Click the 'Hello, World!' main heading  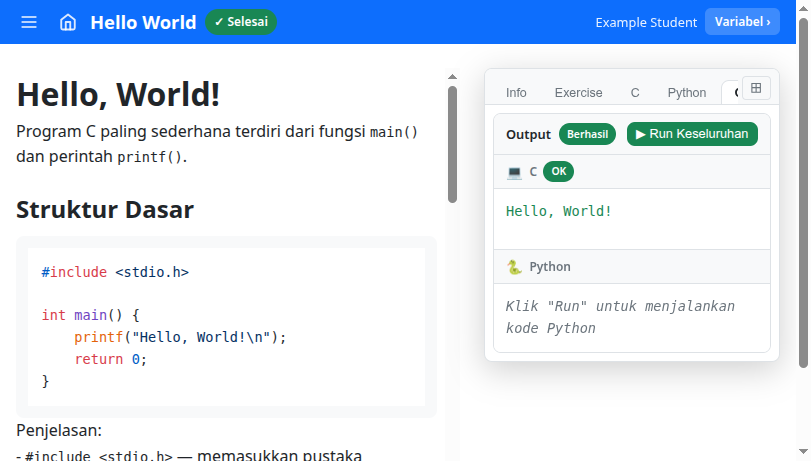click(118, 95)
